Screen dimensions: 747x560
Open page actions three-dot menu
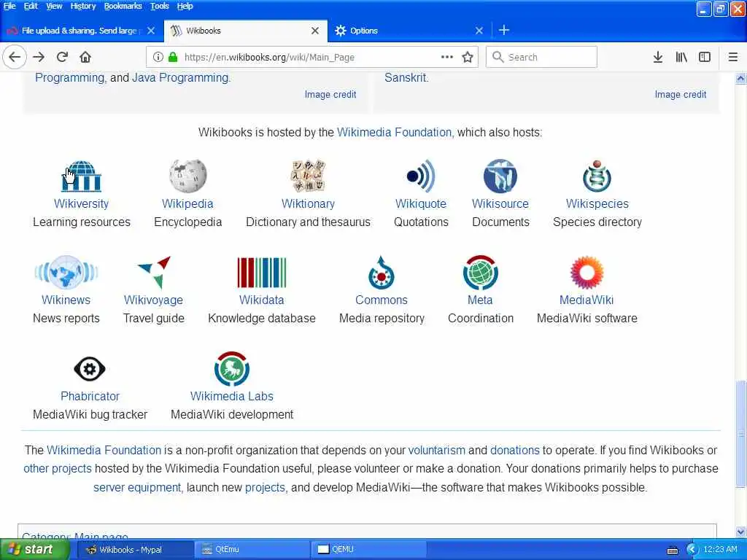[447, 57]
